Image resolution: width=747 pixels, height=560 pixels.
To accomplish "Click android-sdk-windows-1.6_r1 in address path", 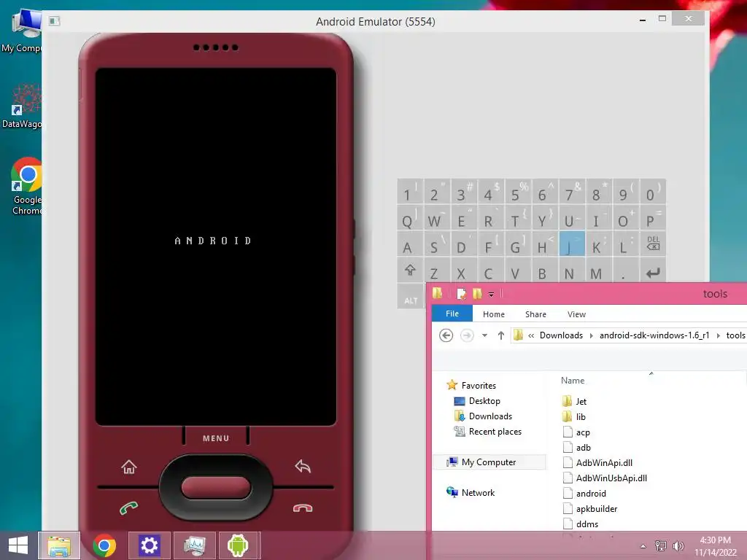I will pyautogui.click(x=654, y=335).
